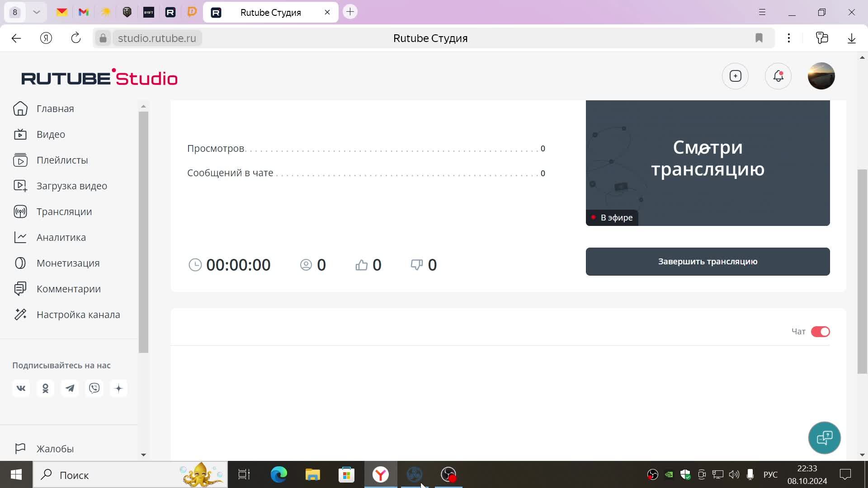Bookmark this page with the bookmark icon

759,38
